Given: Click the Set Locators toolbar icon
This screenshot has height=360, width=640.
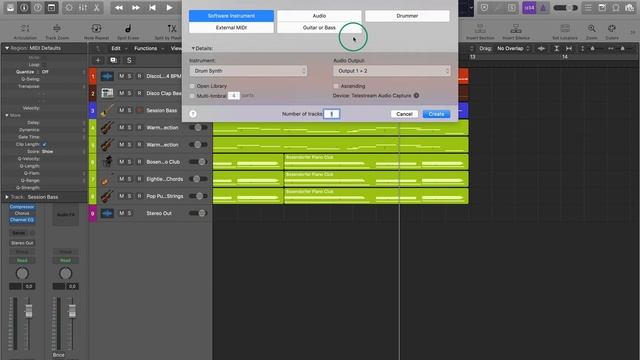Looking at the screenshot, I should pos(565,29).
